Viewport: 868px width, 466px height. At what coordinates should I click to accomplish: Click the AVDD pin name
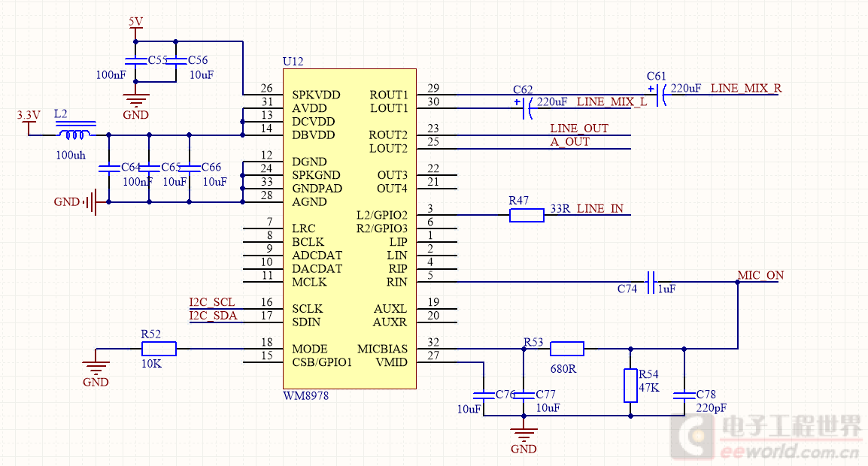[x=309, y=108]
